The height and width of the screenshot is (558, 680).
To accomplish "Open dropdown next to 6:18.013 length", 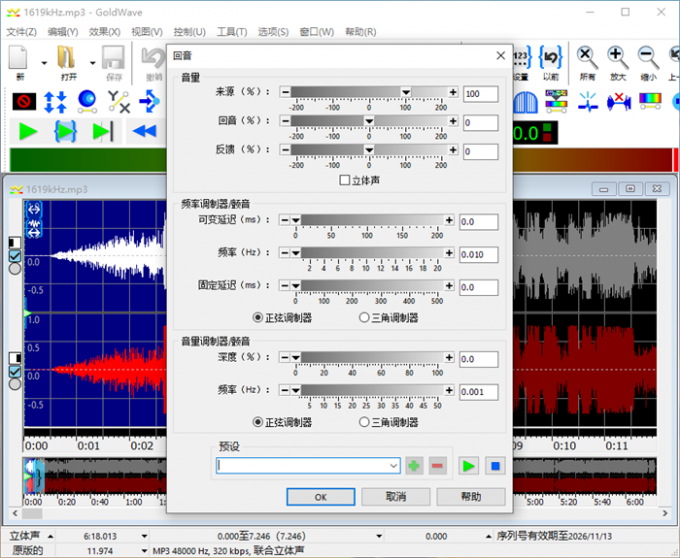I will [x=144, y=536].
